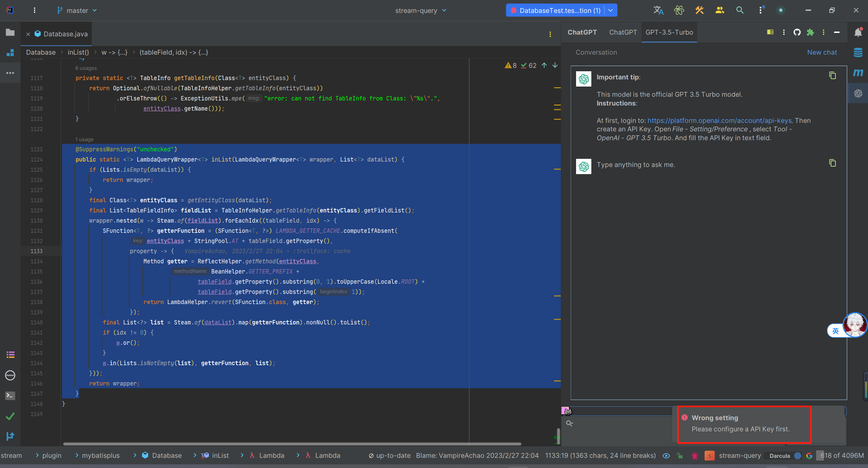This screenshot has height=468, width=868.
Task: Copy the Important tip message
Action: click(832, 75)
